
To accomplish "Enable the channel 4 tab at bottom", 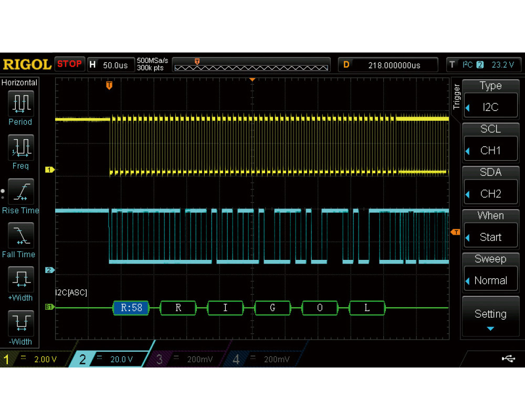I will pos(263,359).
